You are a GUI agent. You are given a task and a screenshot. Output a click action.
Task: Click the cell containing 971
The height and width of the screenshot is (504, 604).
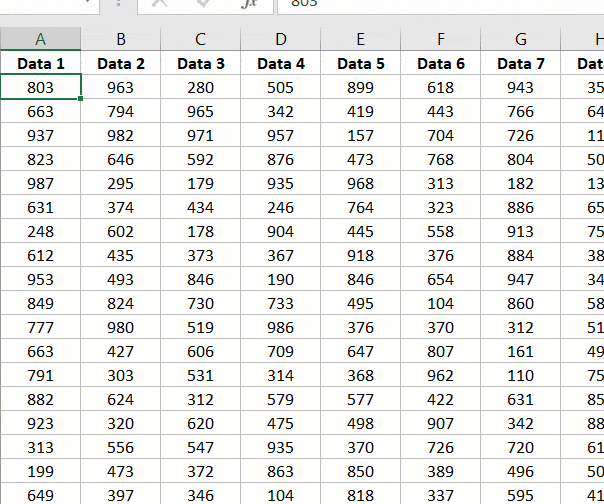(200, 135)
